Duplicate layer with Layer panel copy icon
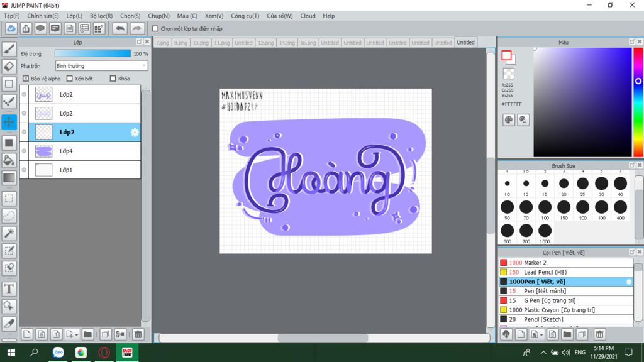Image resolution: width=644 pixels, height=362 pixels. (x=106, y=334)
